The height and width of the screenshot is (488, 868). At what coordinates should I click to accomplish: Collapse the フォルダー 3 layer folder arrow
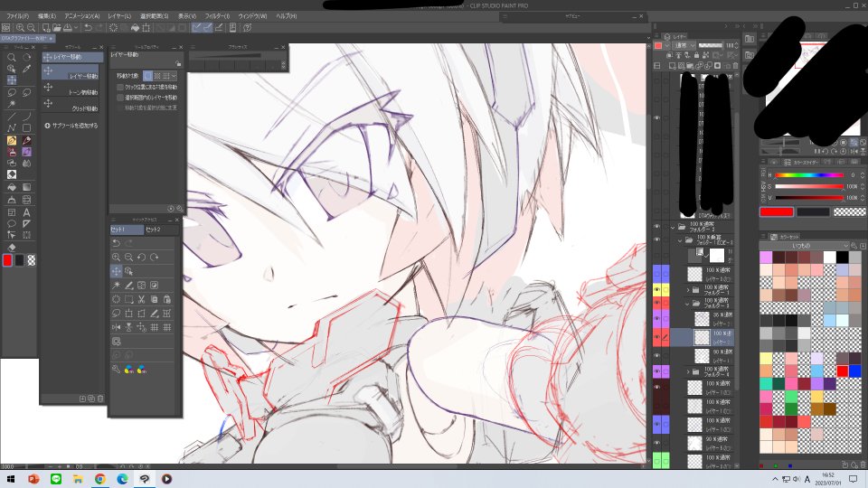click(x=688, y=304)
